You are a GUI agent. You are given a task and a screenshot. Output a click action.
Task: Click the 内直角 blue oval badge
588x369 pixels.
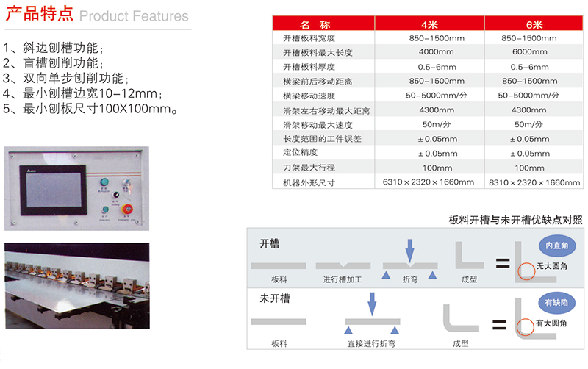[557, 246]
